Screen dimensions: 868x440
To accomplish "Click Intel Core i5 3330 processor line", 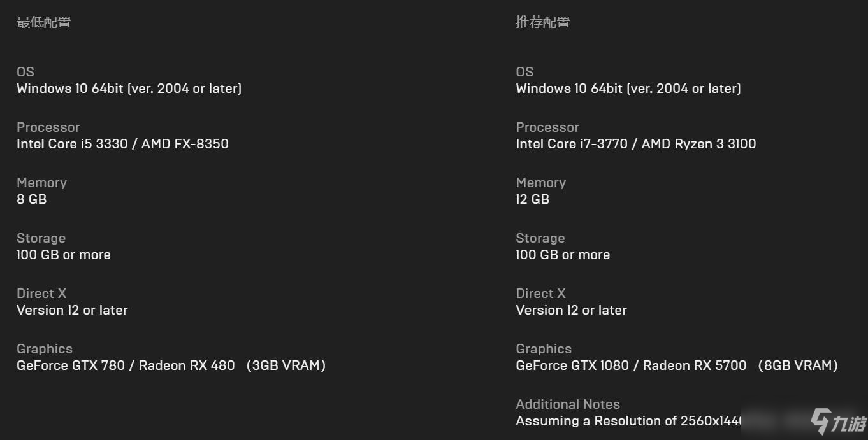I will click(x=122, y=144).
